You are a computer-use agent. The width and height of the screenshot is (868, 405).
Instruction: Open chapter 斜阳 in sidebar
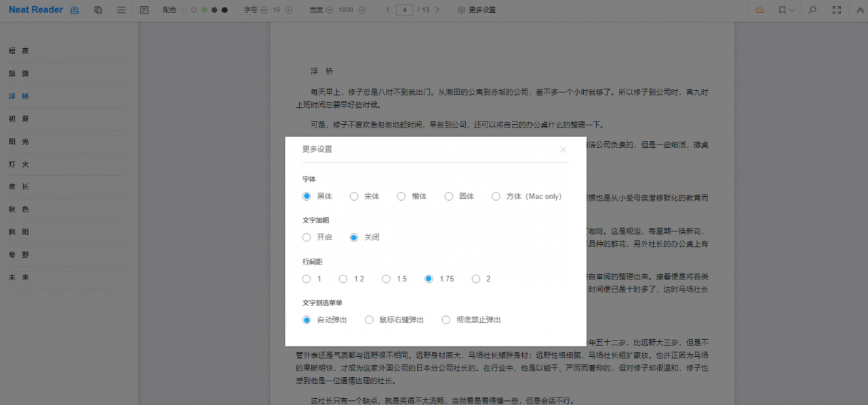coord(19,232)
